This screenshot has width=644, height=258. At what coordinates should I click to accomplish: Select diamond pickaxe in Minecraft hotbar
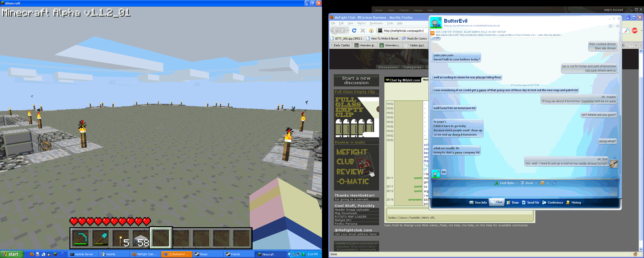point(80,238)
